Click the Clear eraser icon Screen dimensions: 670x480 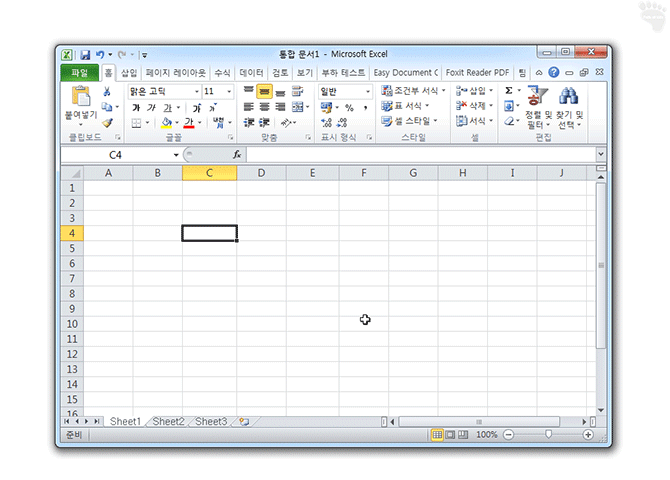point(508,121)
